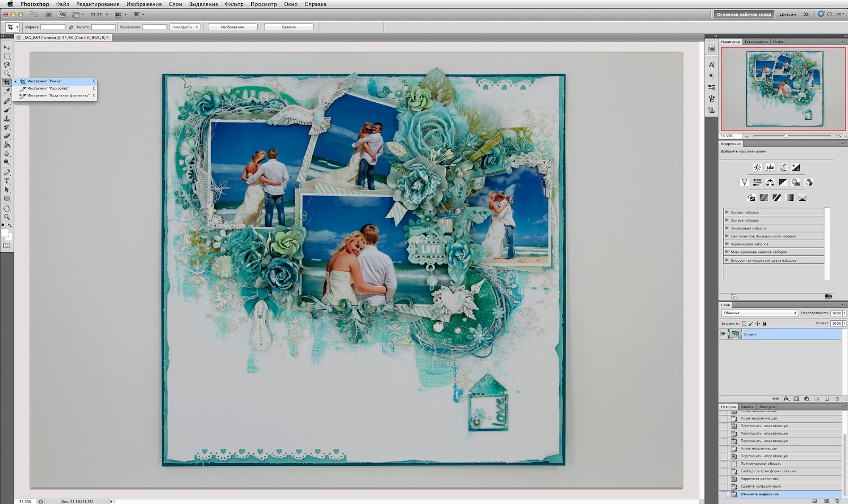This screenshot has height=504, width=848.
Task: Adjust the Navigator zoom slider
Action: click(x=787, y=136)
